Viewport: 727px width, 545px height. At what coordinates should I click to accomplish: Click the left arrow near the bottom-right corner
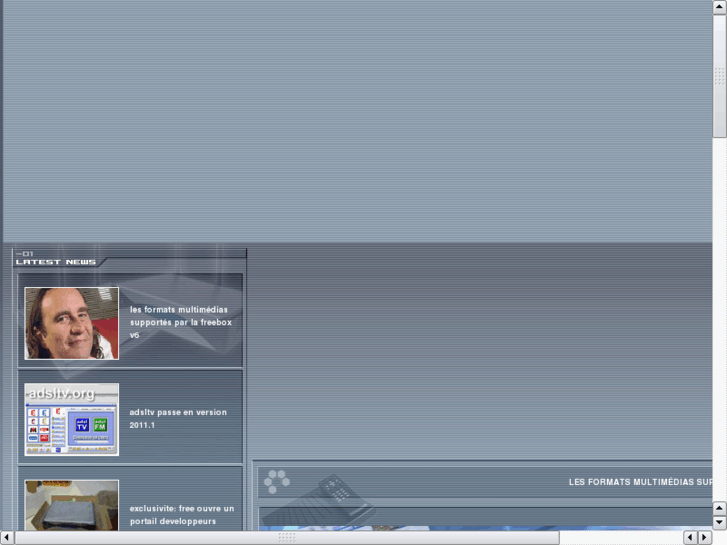click(690, 538)
